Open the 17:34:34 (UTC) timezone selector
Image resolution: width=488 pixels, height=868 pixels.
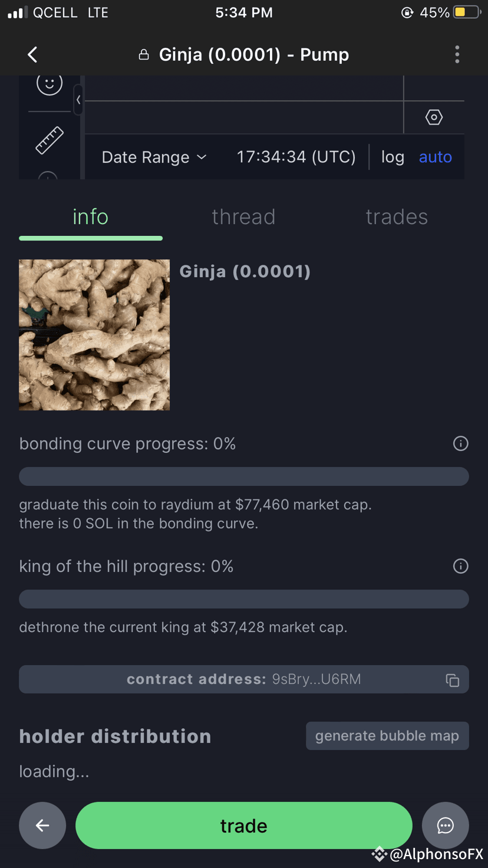point(296,157)
